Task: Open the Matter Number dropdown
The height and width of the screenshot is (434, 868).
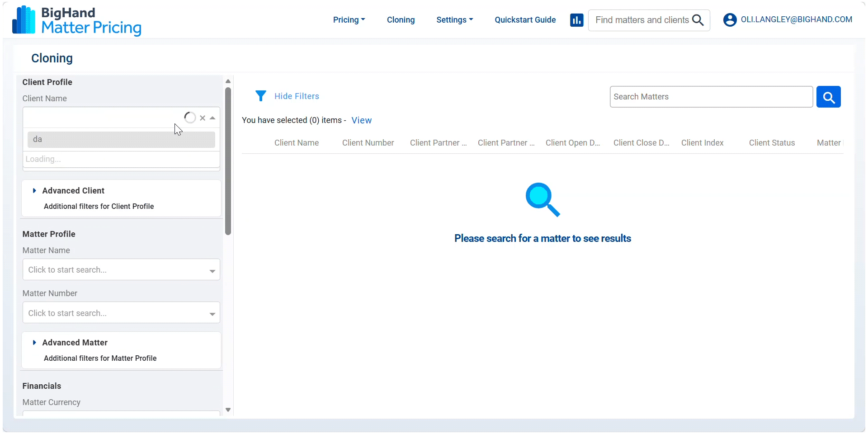Action: click(x=121, y=312)
